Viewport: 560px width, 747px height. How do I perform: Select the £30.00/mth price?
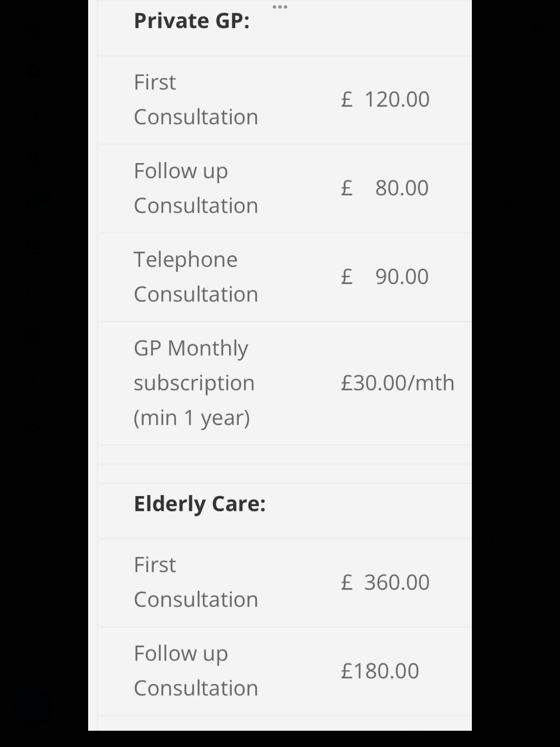(x=398, y=383)
